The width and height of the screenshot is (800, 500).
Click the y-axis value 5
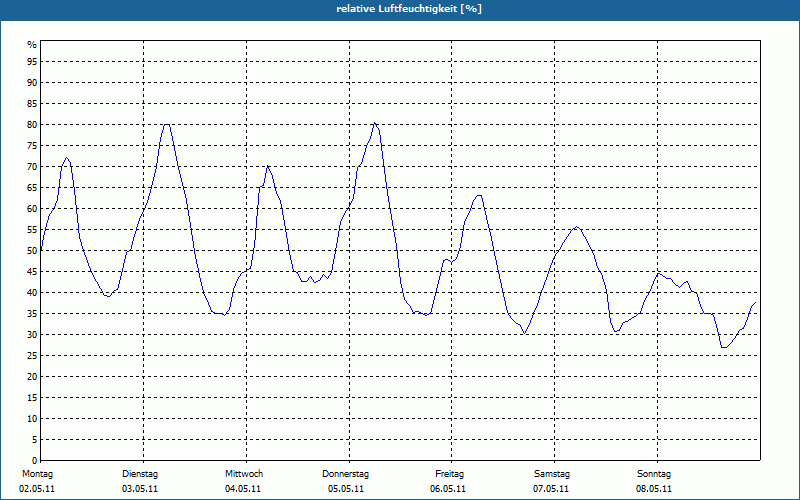[x=35, y=440]
